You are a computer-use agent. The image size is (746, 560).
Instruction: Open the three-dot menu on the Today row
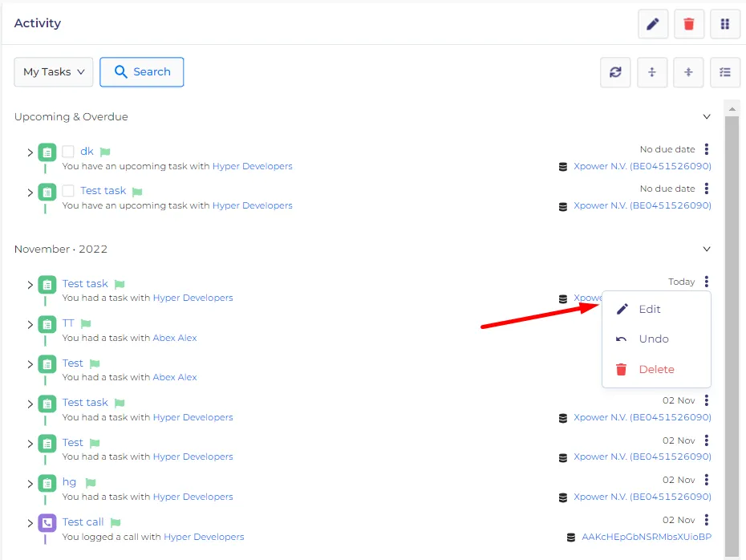[x=707, y=282]
